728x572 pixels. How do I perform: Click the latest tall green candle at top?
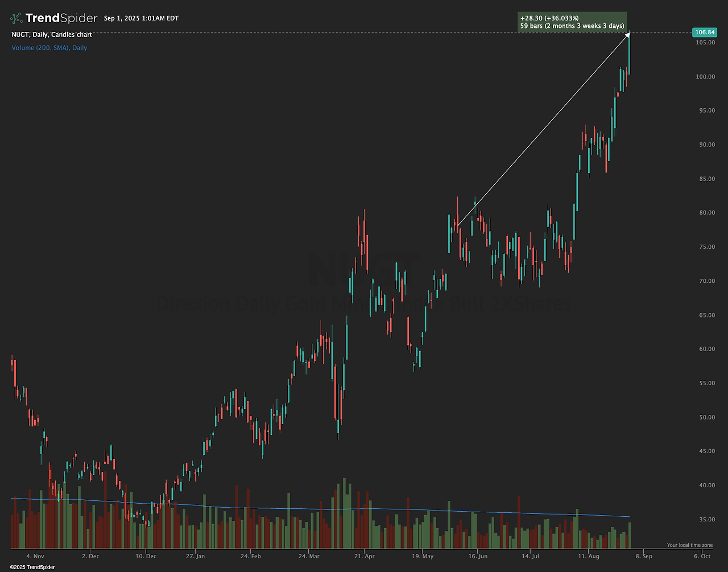(629, 54)
